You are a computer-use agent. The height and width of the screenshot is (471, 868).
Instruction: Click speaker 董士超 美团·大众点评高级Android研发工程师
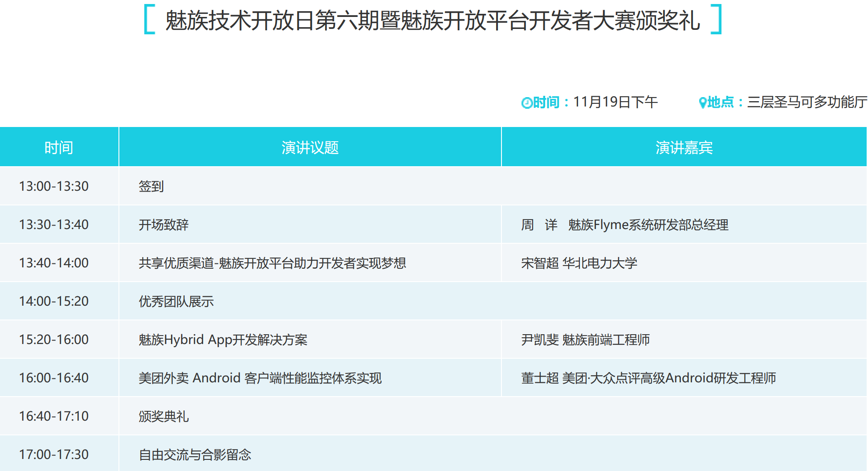point(648,378)
